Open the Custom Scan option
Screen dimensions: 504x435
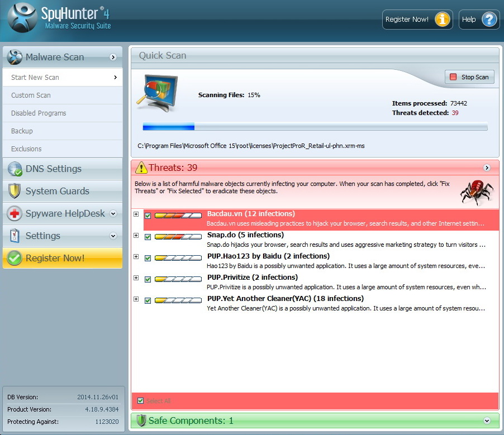pos(63,95)
